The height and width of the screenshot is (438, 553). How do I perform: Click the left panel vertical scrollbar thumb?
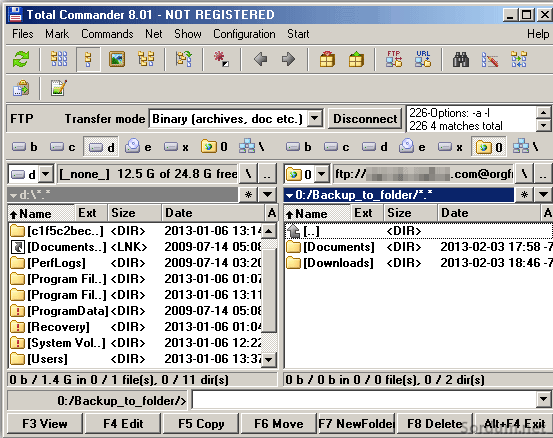(270, 291)
